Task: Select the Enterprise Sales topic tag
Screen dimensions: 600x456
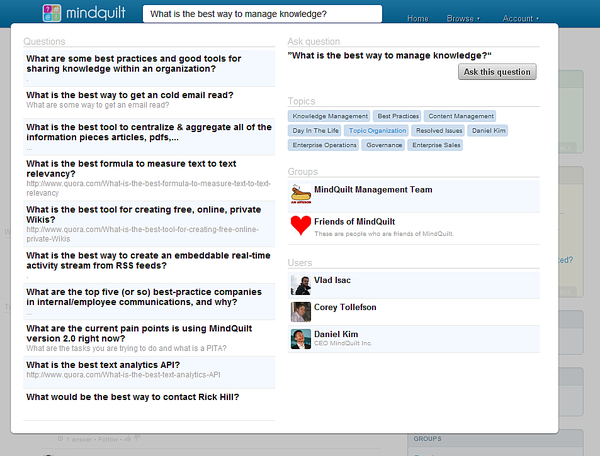Action: [435, 145]
